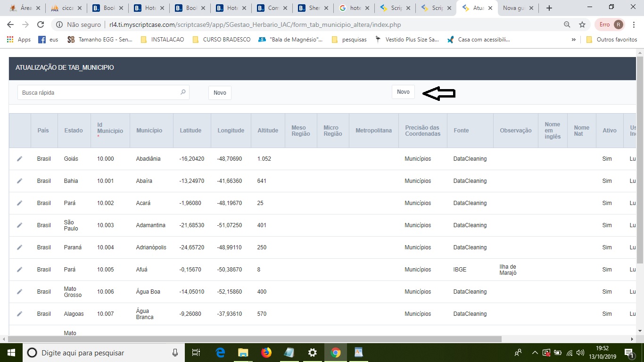The width and height of the screenshot is (644, 362).
Task: Sort by the Município column header
Action: (x=149, y=131)
